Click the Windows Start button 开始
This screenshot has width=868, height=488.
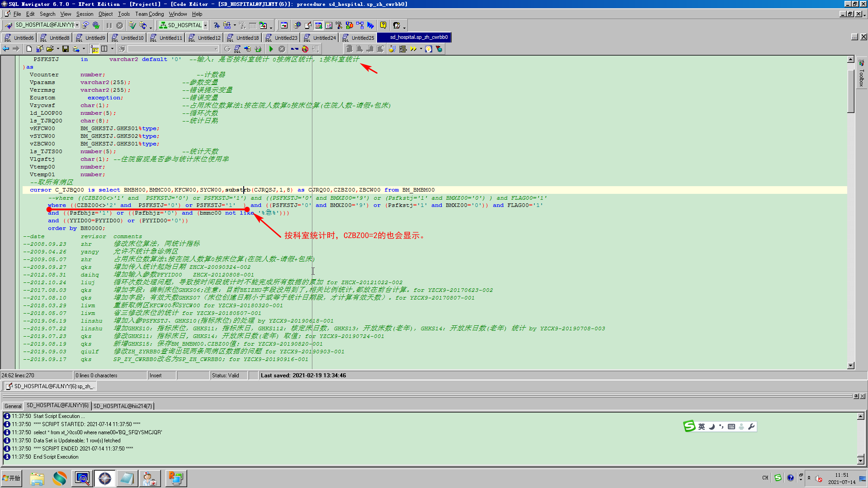tap(12, 478)
